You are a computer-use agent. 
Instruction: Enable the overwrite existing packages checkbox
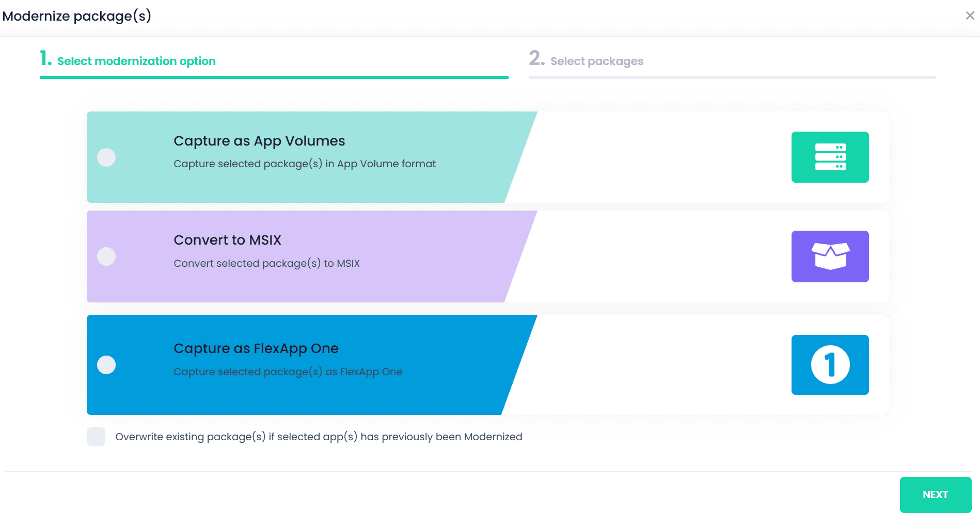pos(96,437)
